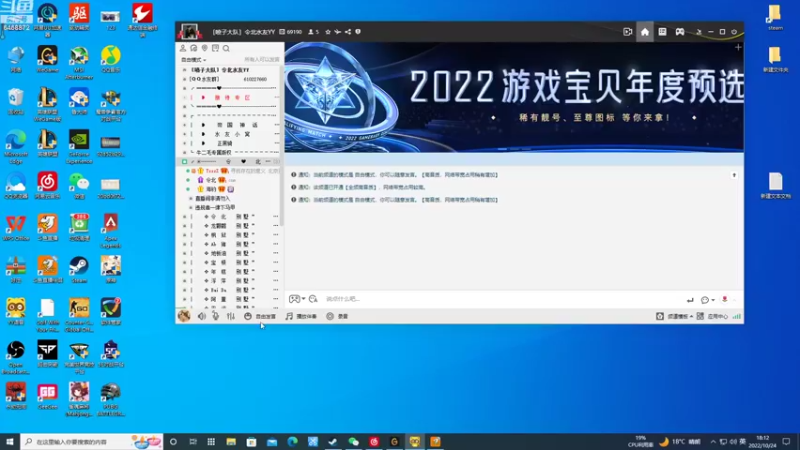The height and width of the screenshot is (450, 800).
Task: Click the Windows taskbar search box
Action: (x=92, y=442)
